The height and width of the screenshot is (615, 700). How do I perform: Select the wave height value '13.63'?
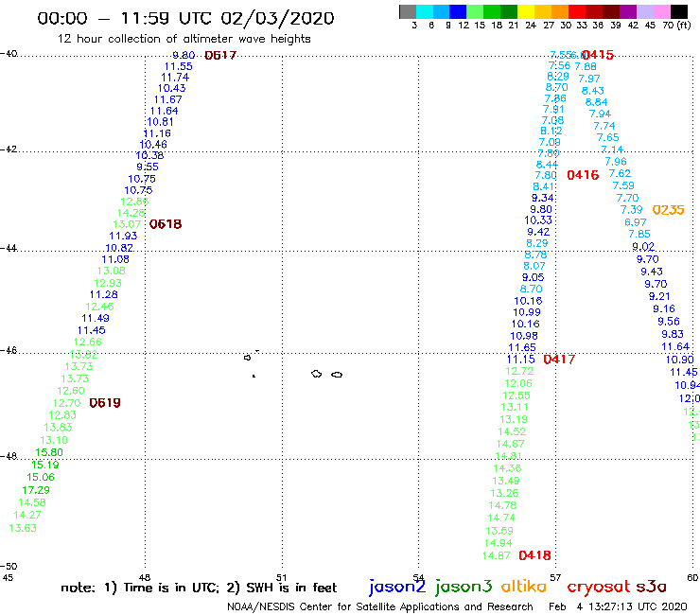(x=23, y=528)
